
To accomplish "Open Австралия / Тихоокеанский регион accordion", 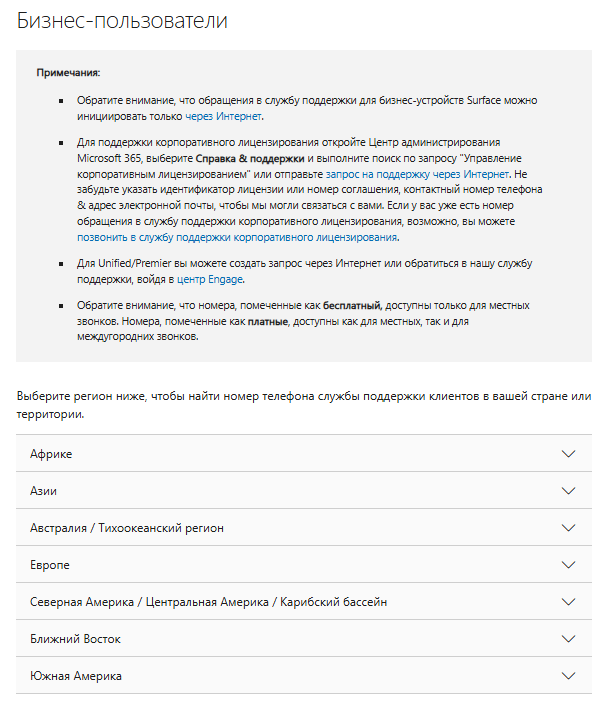I will [x=304, y=528].
